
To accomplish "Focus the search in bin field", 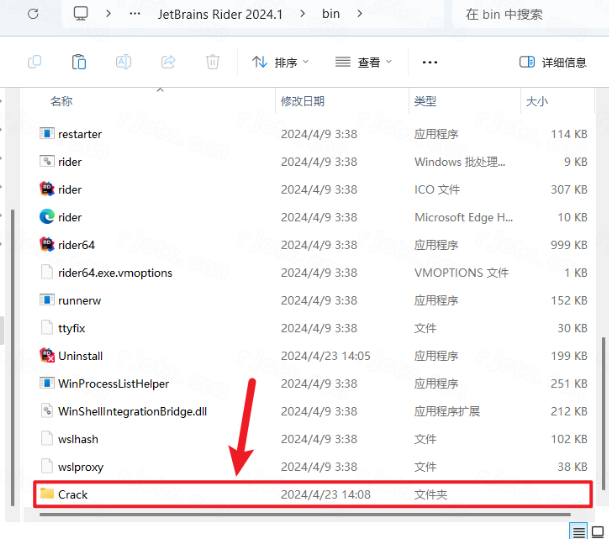I will click(x=530, y=14).
